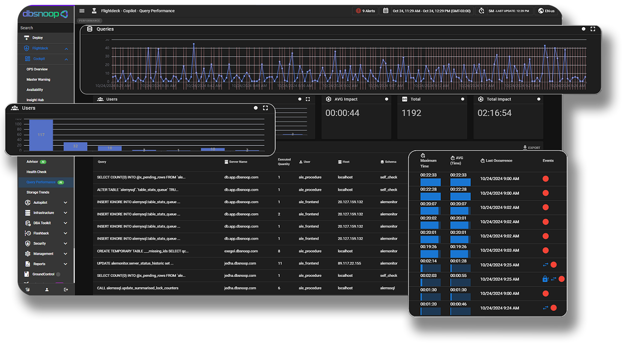The width and height of the screenshot is (644, 343).
Task: Click the 117 bar in Users chart
Action: click(41, 135)
